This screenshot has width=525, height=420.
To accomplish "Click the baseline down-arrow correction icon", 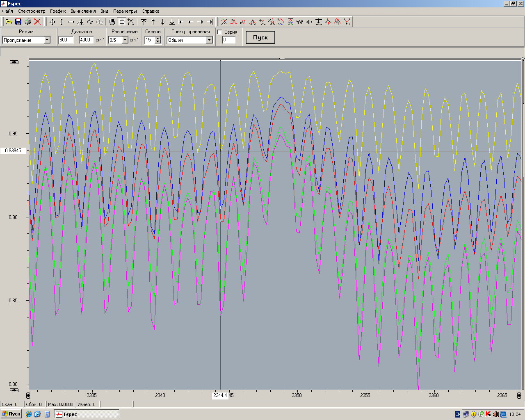I will pos(80,22).
